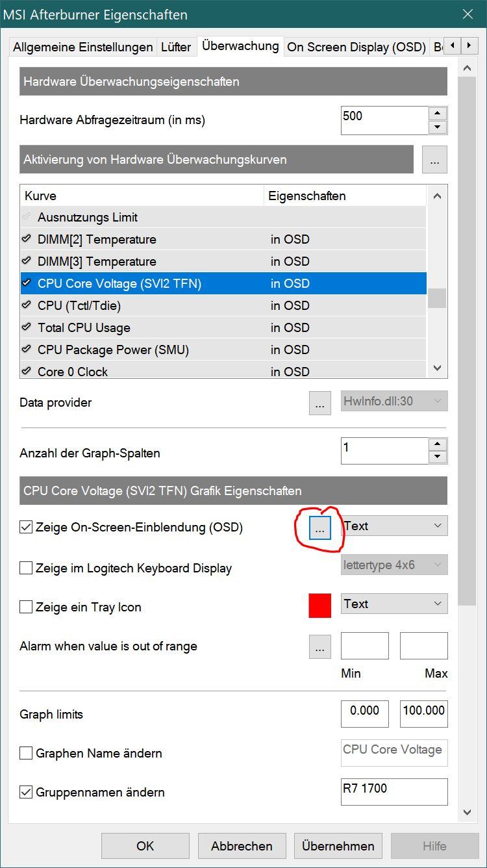The height and width of the screenshot is (868, 487).
Task: Open OSD layout options button
Action: click(x=319, y=528)
